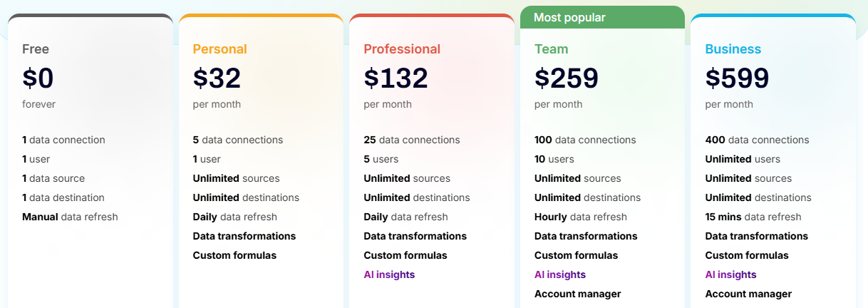This screenshot has width=868, height=308.
Task: Click AI insights in Professional plan
Action: click(x=389, y=274)
